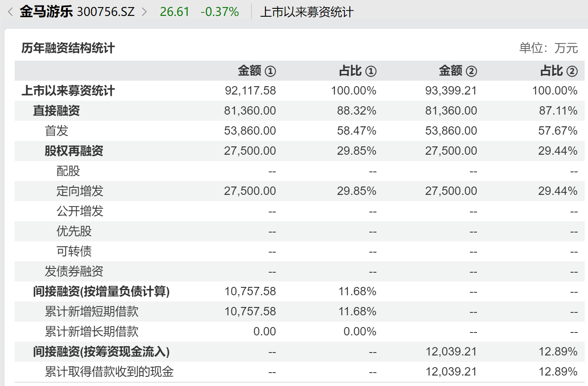Click the 定向增发 row label
The width and height of the screenshot is (588, 386).
pyautogui.click(x=80, y=191)
